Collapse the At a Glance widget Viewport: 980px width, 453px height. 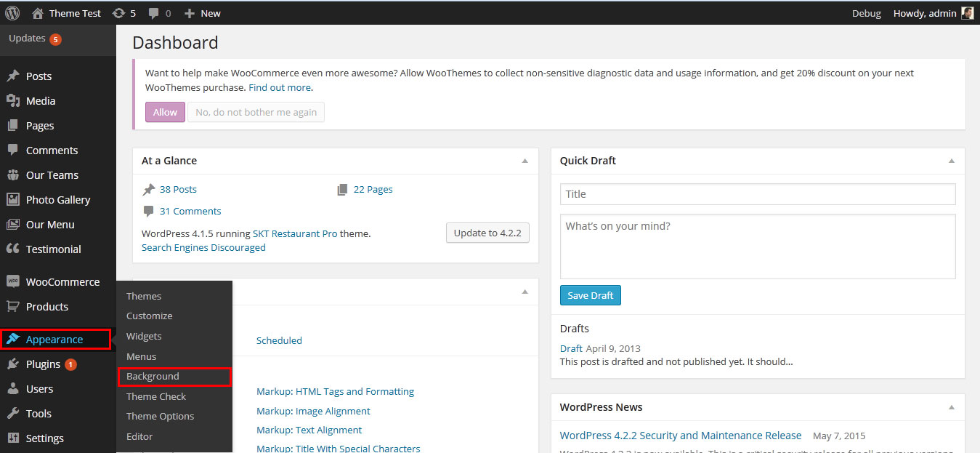[x=525, y=161]
